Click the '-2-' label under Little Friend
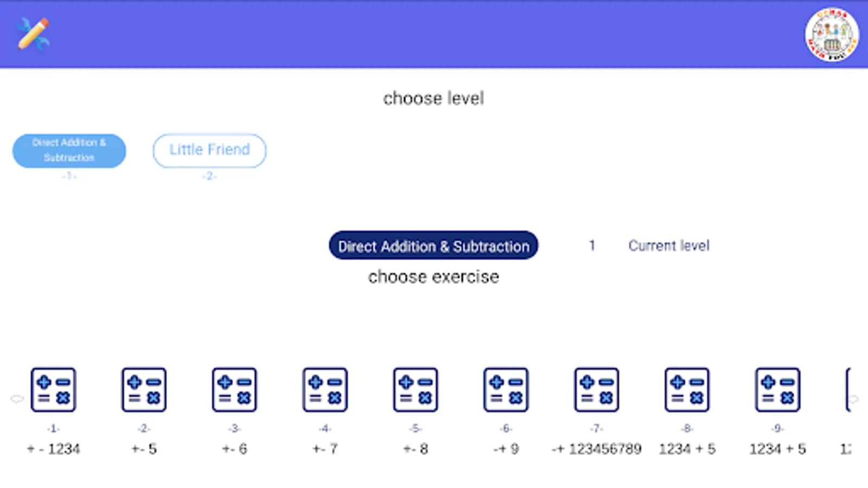 [x=209, y=176]
